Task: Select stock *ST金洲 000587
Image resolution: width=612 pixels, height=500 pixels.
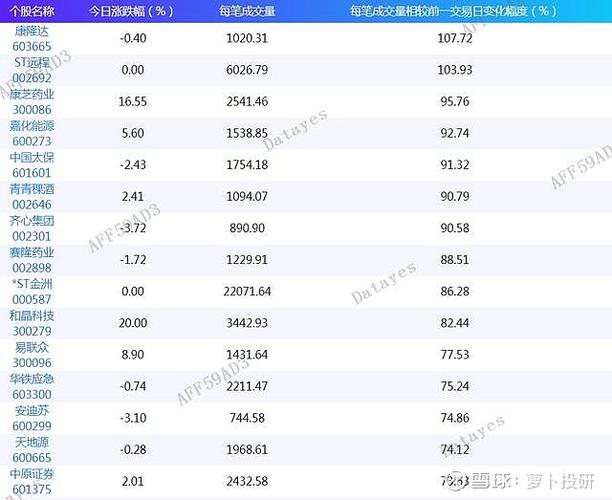Action: (32, 292)
